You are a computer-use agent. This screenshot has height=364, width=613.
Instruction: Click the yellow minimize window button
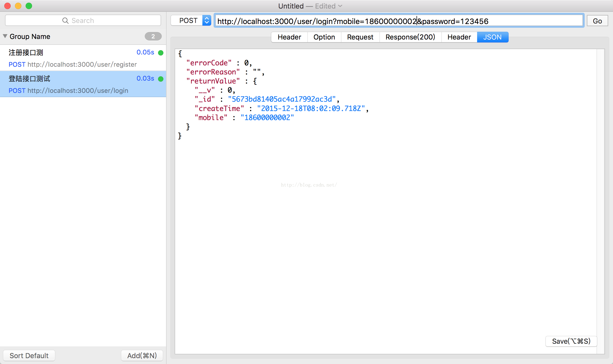click(x=18, y=6)
